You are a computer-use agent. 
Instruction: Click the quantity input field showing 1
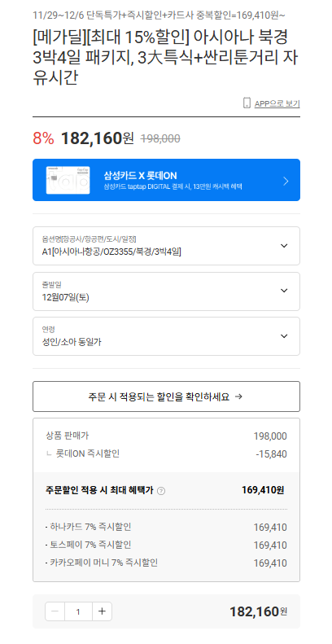pyautogui.click(x=78, y=611)
